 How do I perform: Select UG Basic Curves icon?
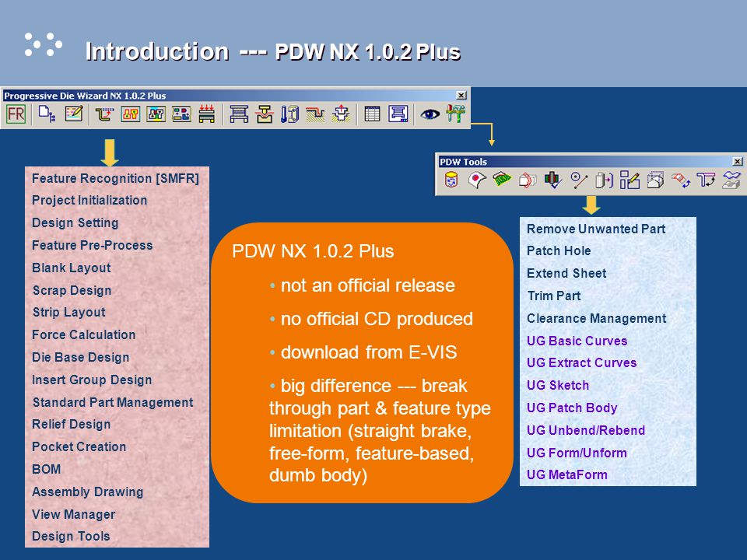tap(579, 180)
